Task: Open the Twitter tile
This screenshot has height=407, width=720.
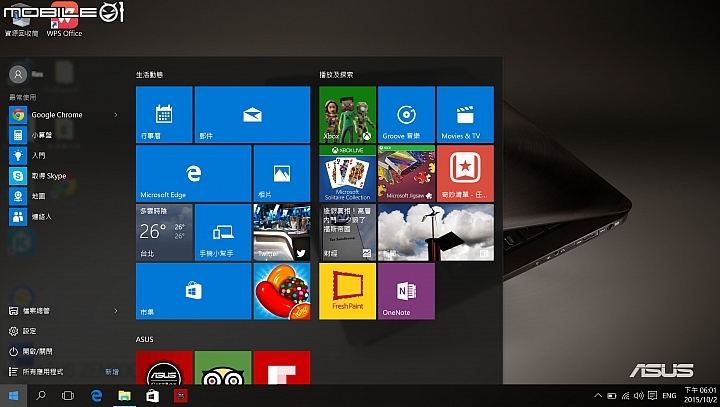Action: pos(281,232)
